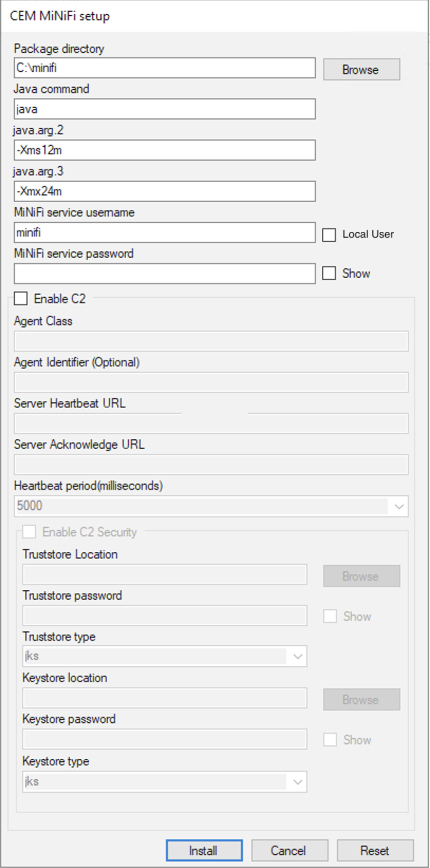
Task: Enable the C2 checkbox
Action: click(21, 299)
